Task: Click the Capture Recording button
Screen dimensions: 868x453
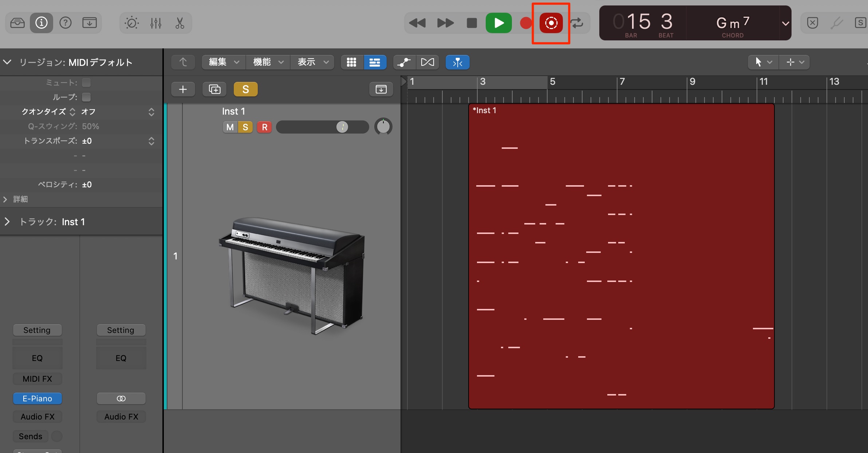Action: pos(551,23)
